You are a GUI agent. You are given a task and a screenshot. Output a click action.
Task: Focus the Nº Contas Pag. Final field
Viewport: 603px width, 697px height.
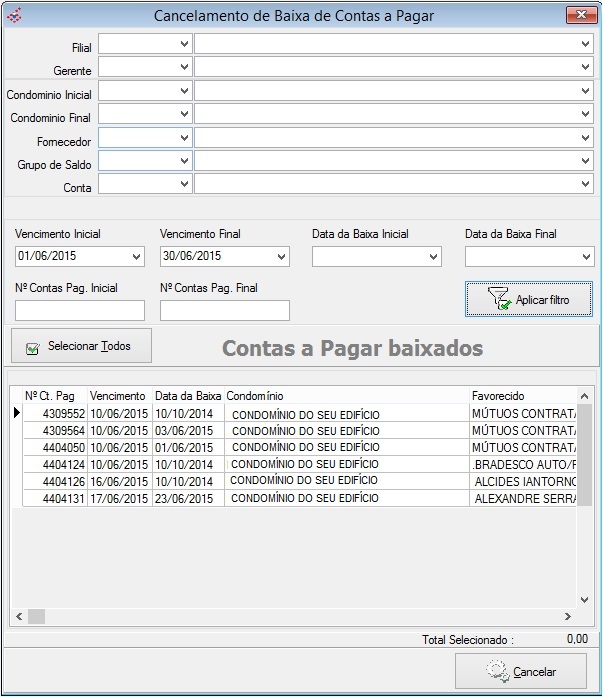(224, 311)
